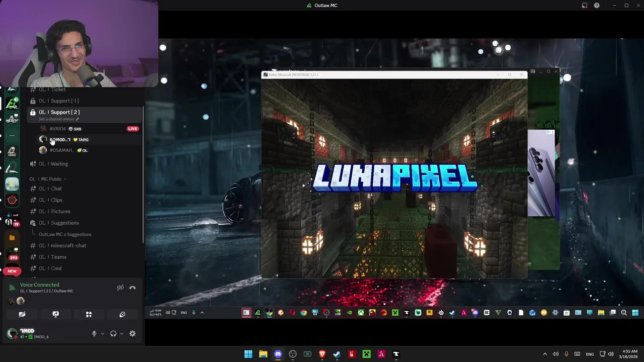Open Steam from taskbar

[337, 354]
